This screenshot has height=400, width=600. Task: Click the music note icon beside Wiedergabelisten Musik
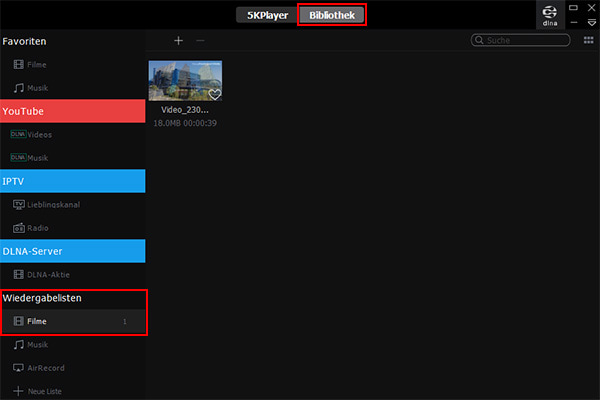pos(18,345)
